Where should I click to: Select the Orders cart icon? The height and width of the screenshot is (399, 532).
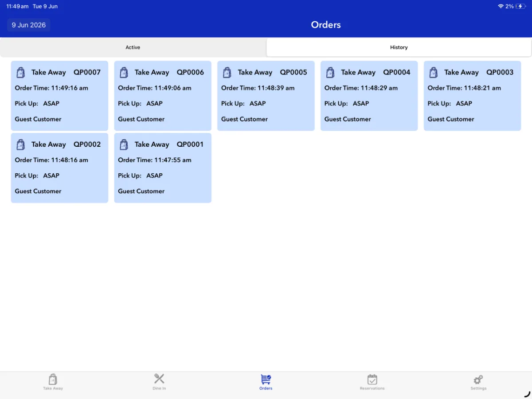(266, 379)
